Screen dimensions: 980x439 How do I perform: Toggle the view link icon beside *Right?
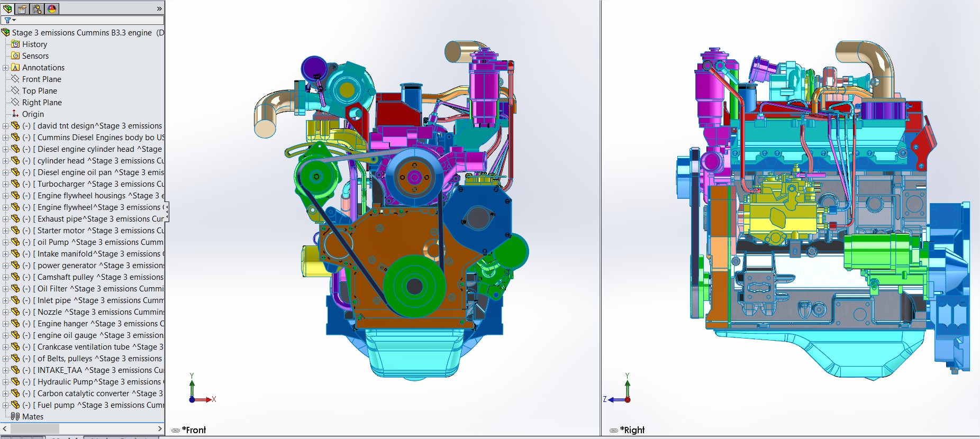(x=614, y=431)
